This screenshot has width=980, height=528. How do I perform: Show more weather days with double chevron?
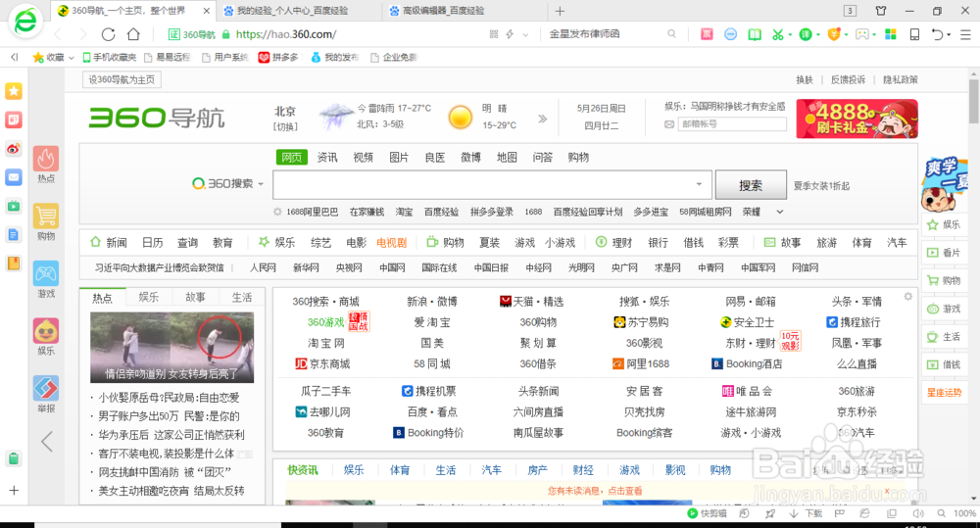[543, 119]
